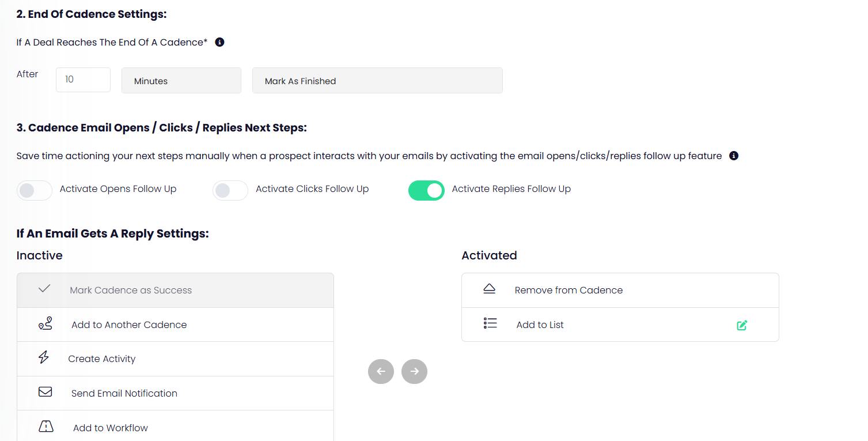Click the eject icon beside Remove from Cadence
This screenshot has height=441, width=868.
[489, 289]
